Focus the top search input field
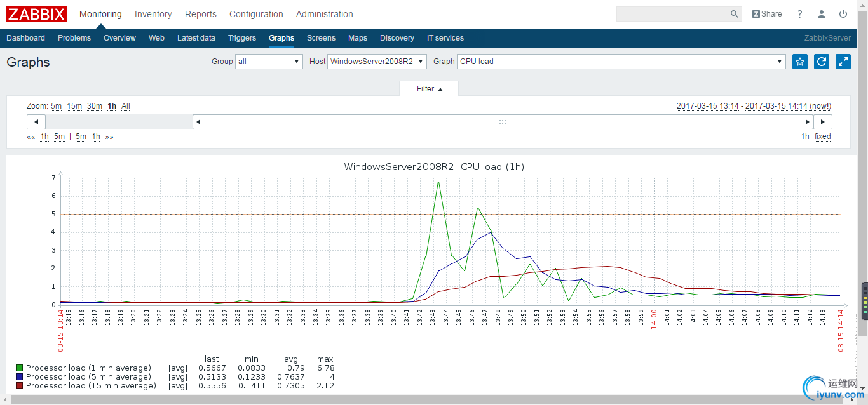The height and width of the screenshot is (405, 868). [672, 14]
